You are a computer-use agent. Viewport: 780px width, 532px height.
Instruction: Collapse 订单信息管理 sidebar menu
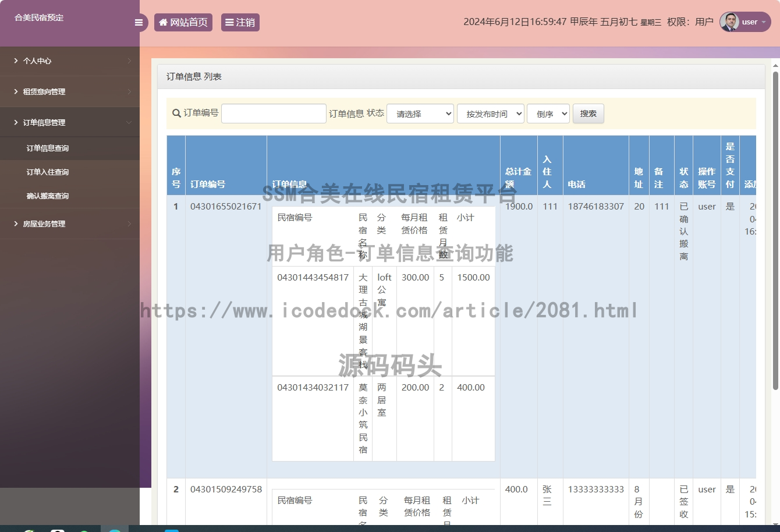[70, 122]
